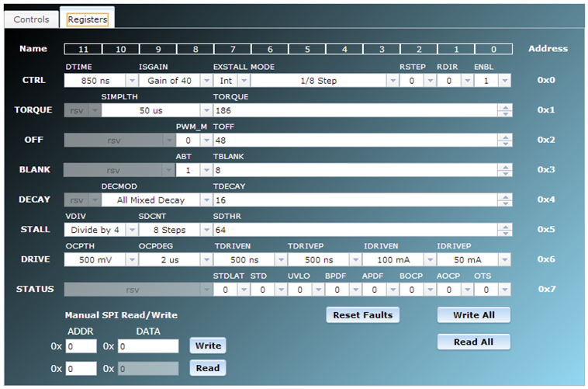Click bit 7 header cell
The height and width of the screenshot is (389, 588).
click(232, 49)
